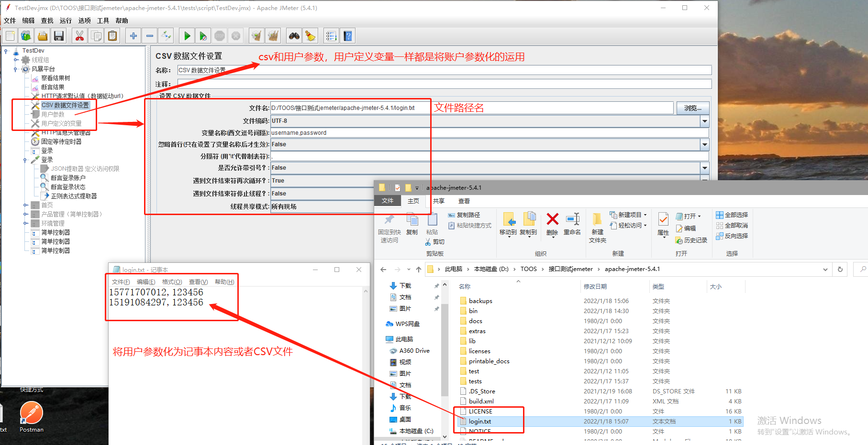Click the Open file folder icon in JMeter
The image size is (868, 445).
coord(43,36)
